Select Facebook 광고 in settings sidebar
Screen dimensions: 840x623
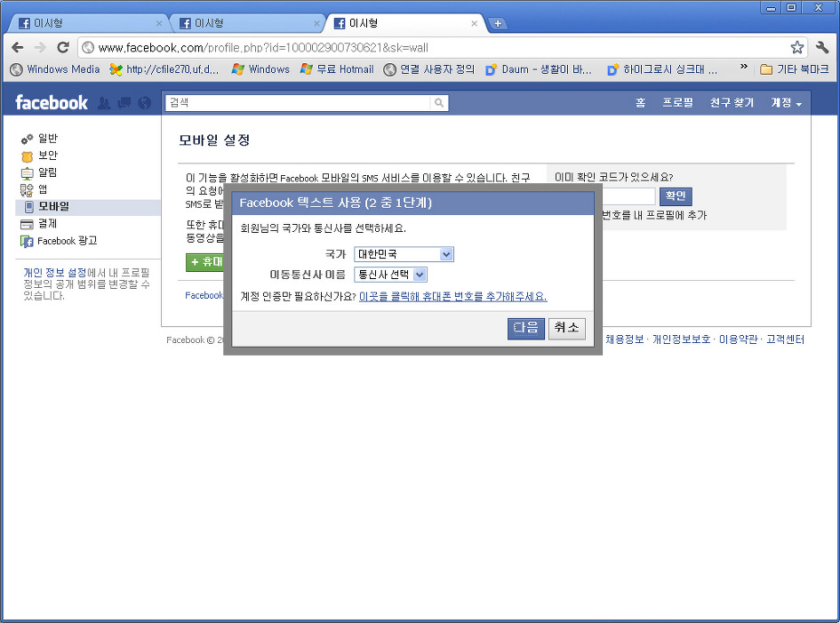[x=67, y=241]
